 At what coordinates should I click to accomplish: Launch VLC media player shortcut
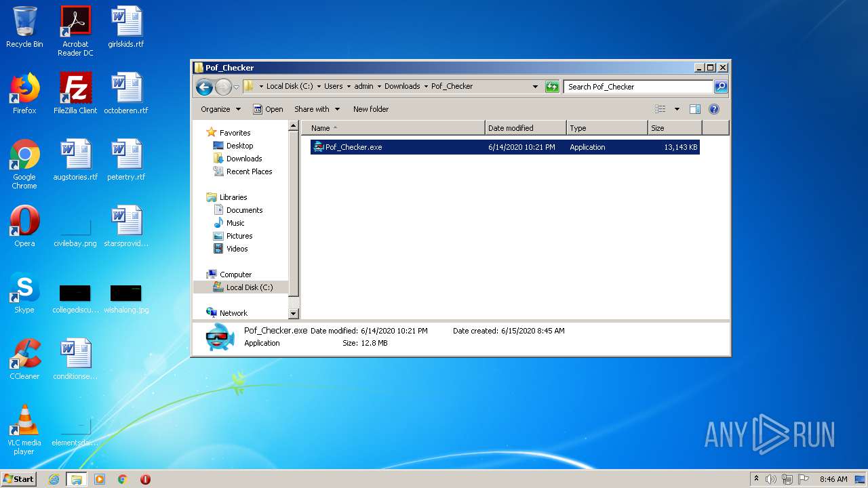tap(24, 430)
